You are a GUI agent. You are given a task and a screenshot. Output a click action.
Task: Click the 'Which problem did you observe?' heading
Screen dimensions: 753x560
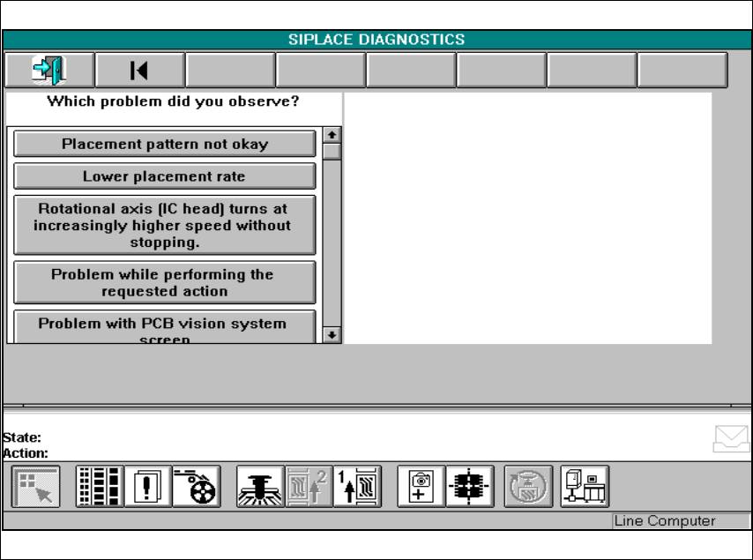coord(173,101)
